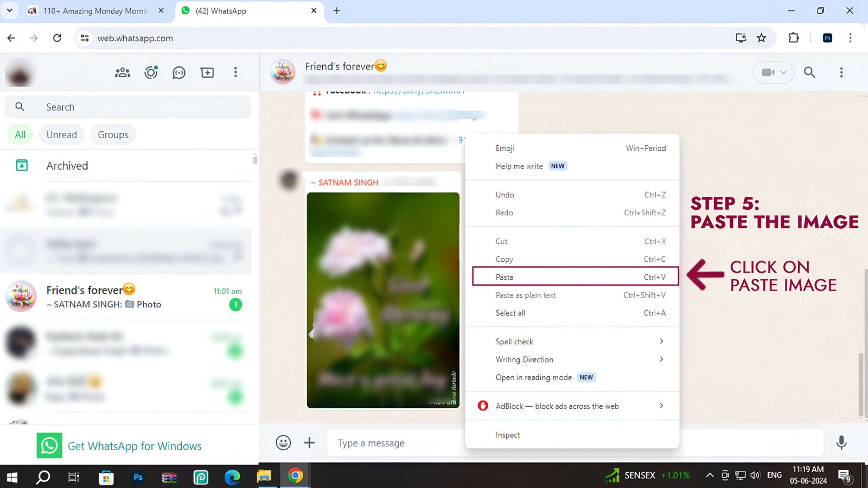Screen dimensions: 868x488
Task: Expand the video call dropdown
Action: click(x=783, y=72)
